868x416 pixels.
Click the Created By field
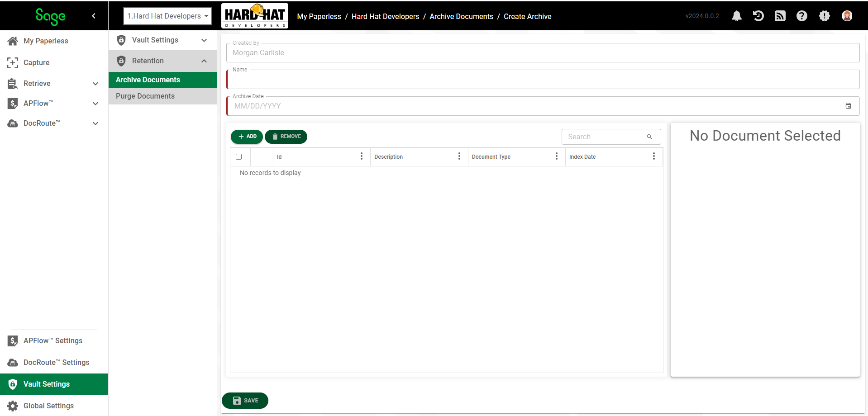tap(543, 53)
